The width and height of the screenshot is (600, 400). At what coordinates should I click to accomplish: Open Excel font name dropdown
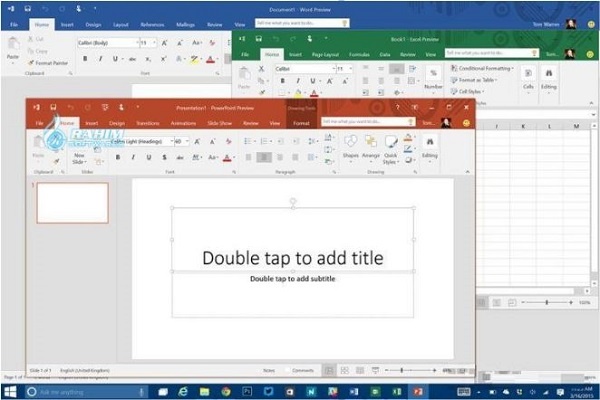tap(334, 69)
